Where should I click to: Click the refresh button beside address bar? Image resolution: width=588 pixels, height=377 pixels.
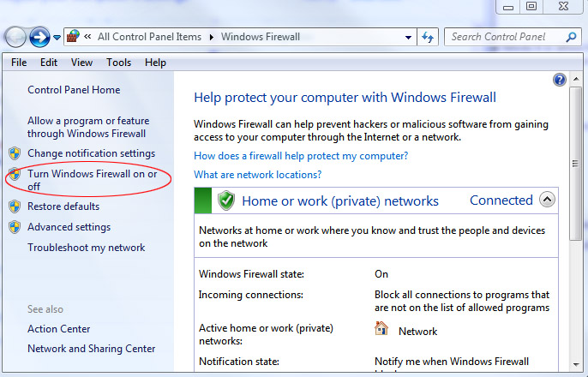(428, 37)
